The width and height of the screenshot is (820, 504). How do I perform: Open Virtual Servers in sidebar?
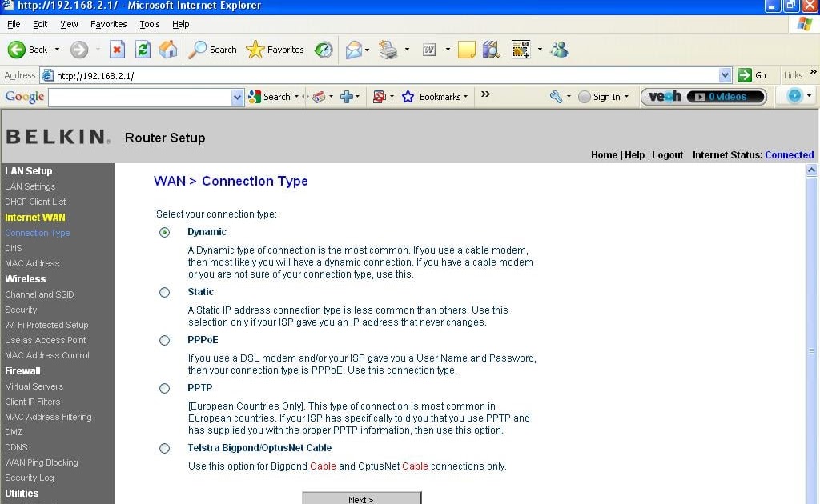click(x=34, y=386)
